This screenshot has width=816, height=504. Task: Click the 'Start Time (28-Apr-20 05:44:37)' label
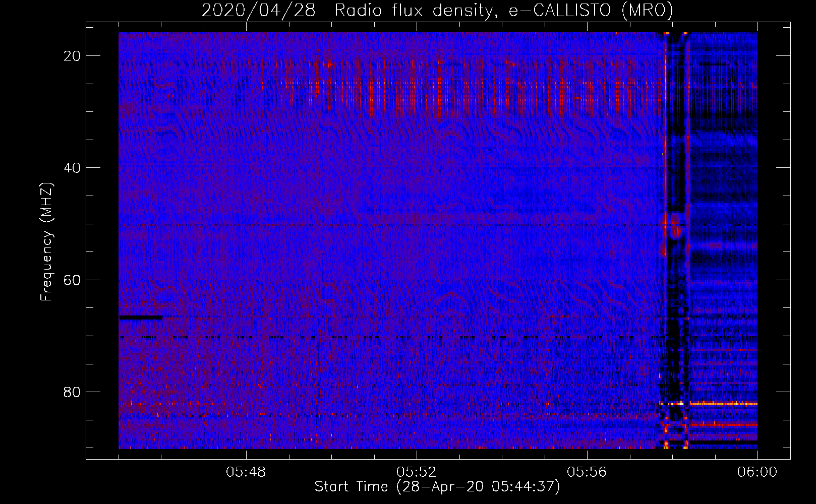point(437,487)
